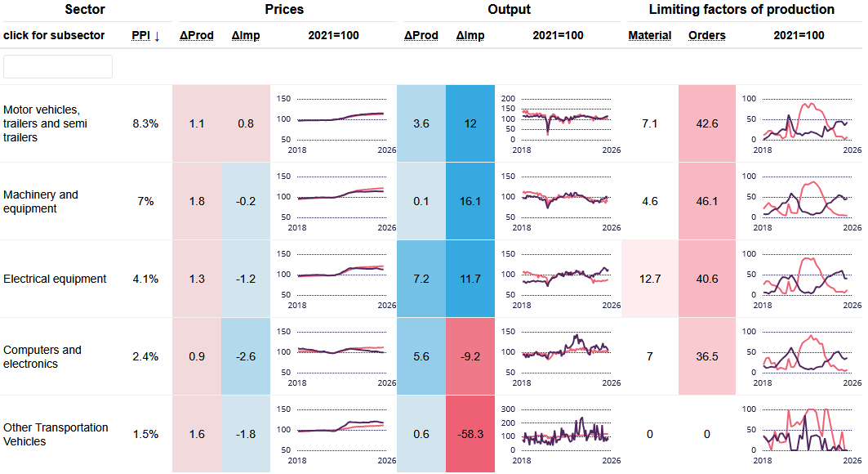This screenshot has width=868, height=474.
Task: Sort table by the PPI column header
Action: point(145,36)
